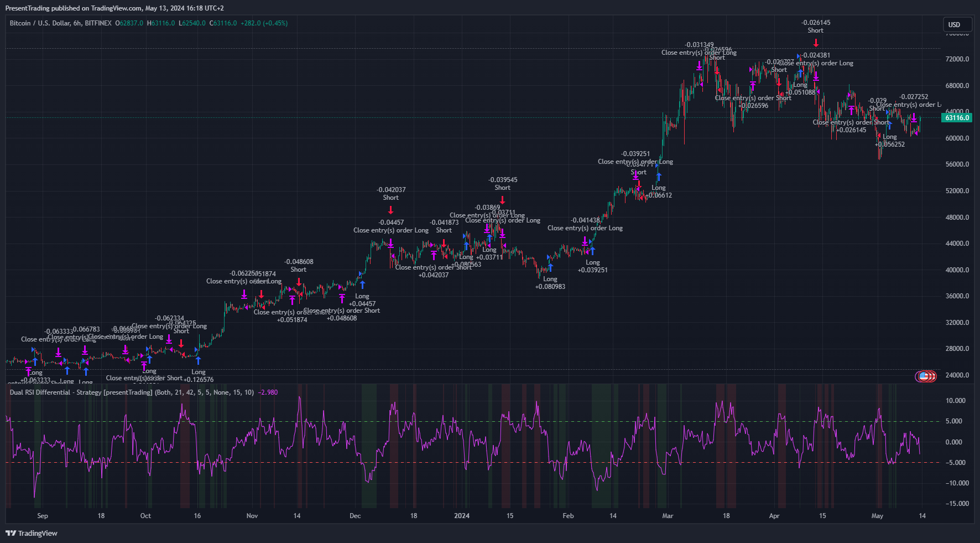Image resolution: width=980 pixels, height=543 pixels.
Task: Click the red Short arrow under -0.039545
Action: tap(502, 200)
